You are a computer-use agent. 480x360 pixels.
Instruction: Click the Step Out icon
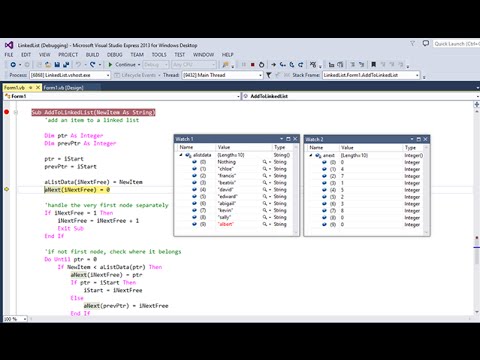pos(301,65)
